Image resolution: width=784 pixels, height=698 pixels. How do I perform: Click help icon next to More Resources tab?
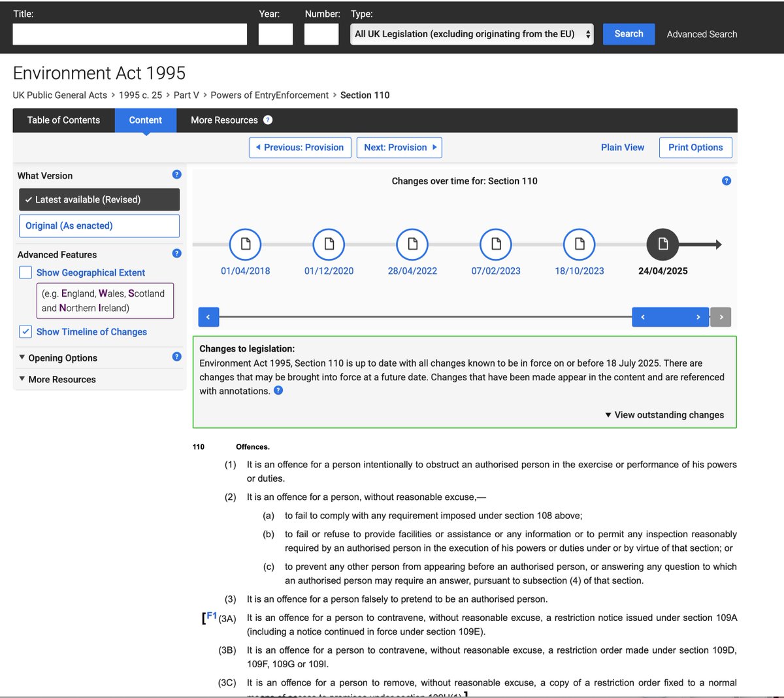click(268, 120)
